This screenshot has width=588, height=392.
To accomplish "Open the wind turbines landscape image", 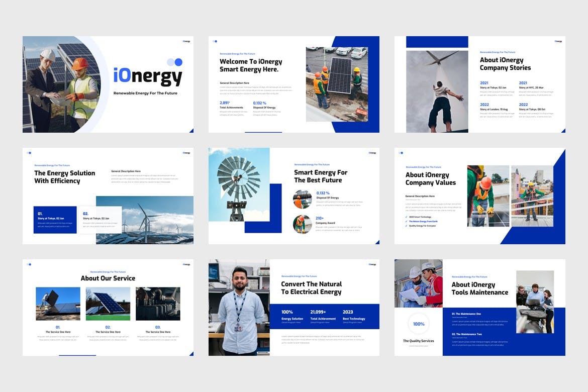I will click(x=151, y=220).
